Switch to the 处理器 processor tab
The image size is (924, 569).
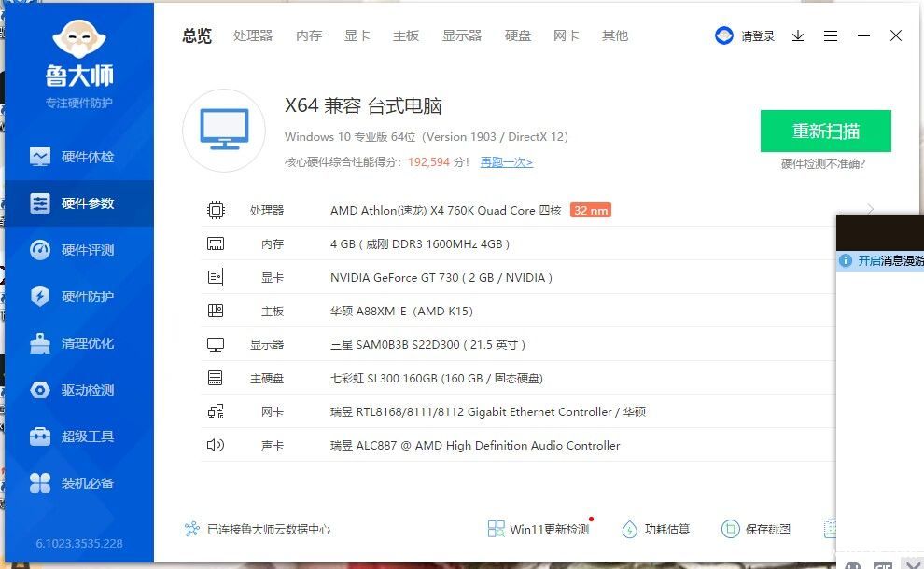click(253, 36)
